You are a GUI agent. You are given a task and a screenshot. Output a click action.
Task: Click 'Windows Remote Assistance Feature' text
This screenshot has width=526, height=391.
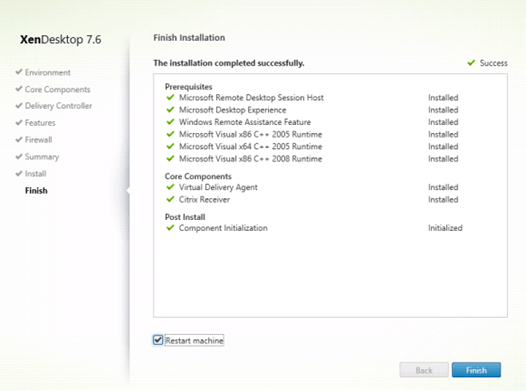(245, 122)
